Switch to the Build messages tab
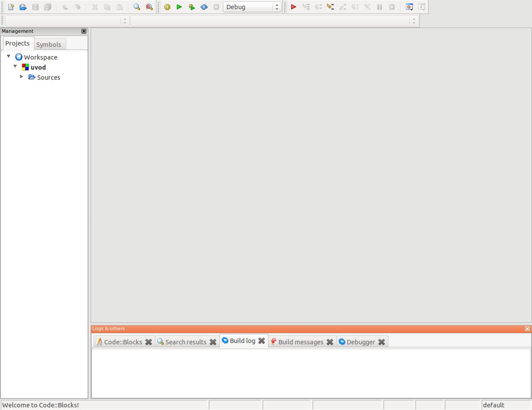532x410 pixels. pos(300,342)
